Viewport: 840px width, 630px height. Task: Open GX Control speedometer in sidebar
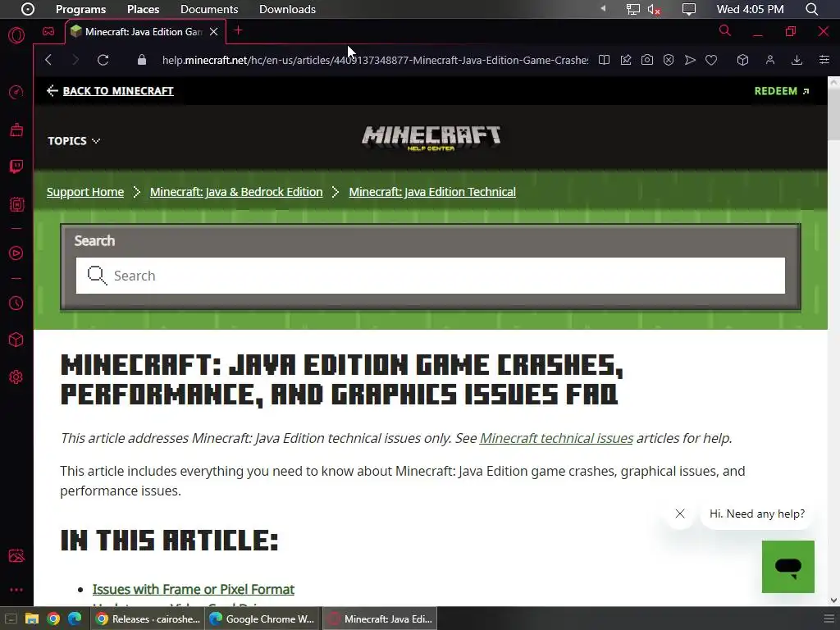pyautogui.click(x=16, y=92)
